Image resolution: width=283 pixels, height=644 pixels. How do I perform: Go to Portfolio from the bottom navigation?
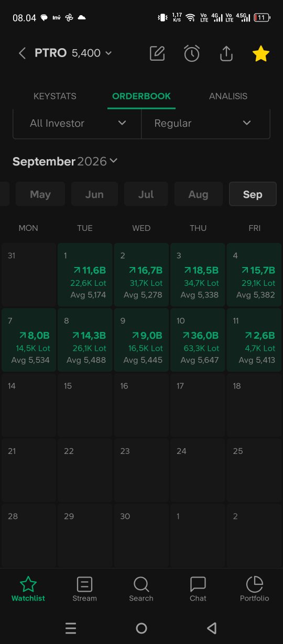coord(255,589)
